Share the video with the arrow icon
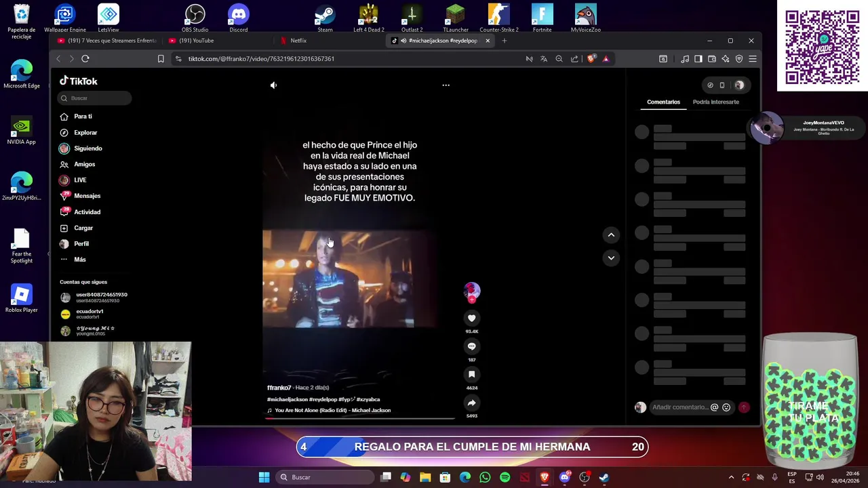Screen dimensions: 868x488 tap(472, 403)
